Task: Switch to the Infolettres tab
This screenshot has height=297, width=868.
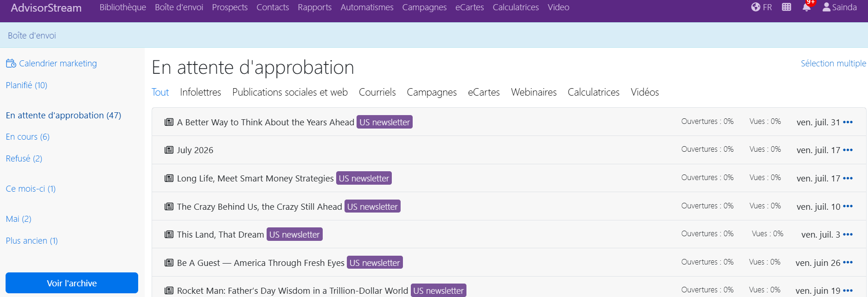Action: [200, 92]
